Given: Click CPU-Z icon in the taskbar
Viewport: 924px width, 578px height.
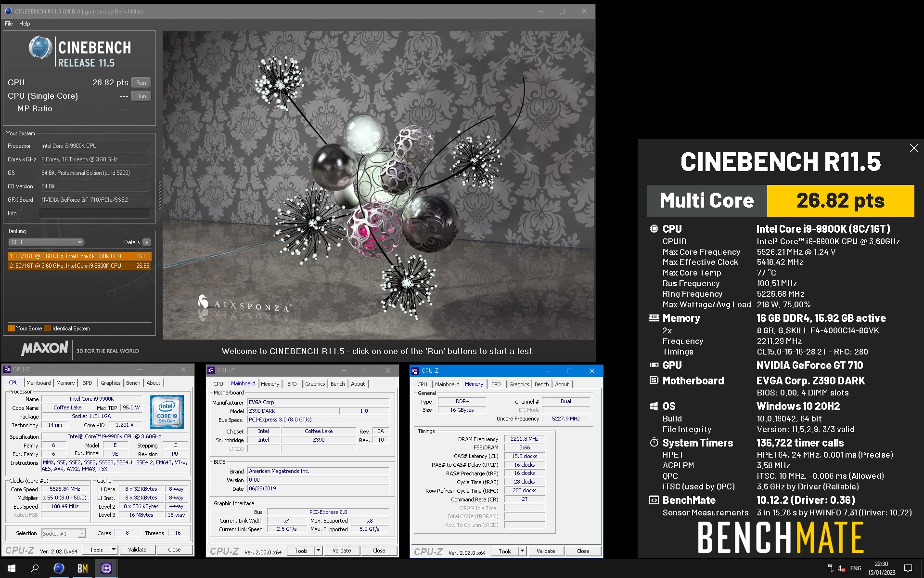Looking at the screenshot, I should [x=106, y=568].
